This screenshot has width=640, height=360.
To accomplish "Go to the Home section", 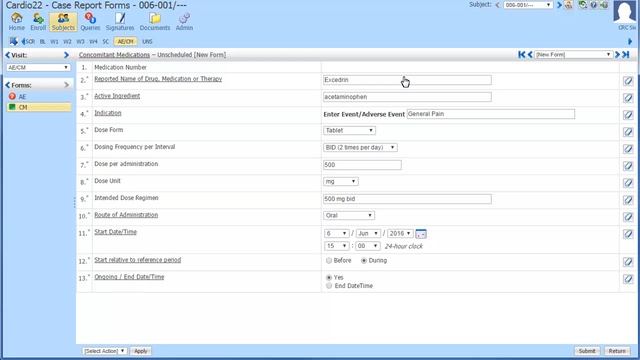I will pyautogui.click(x=16, y=22).
